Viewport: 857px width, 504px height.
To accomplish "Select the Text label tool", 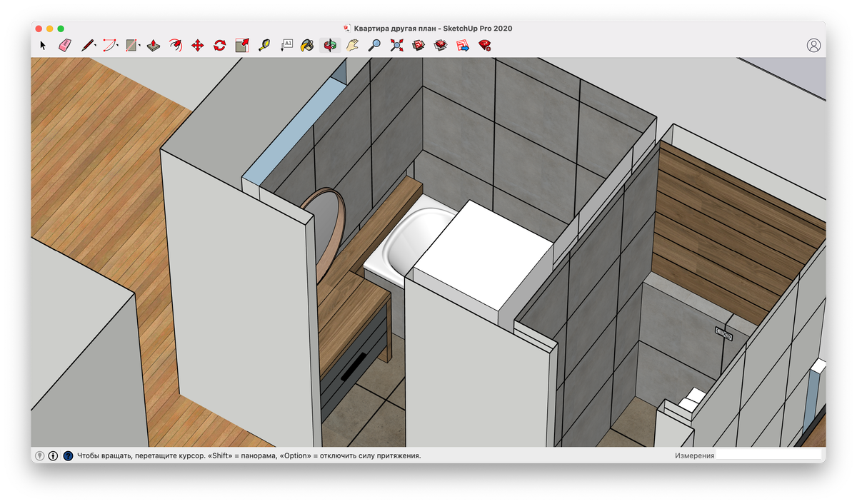I will [286, 45].
